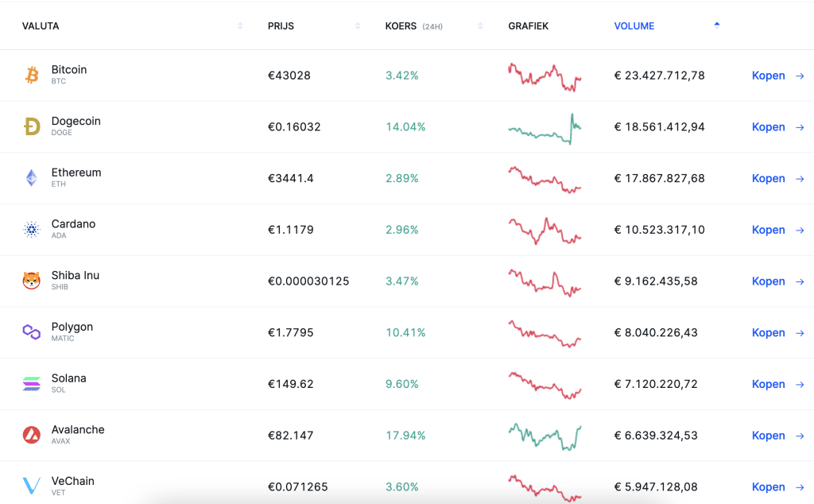
Task: Open the Solana chart sparkline
Action: click(x=545, y=385)
